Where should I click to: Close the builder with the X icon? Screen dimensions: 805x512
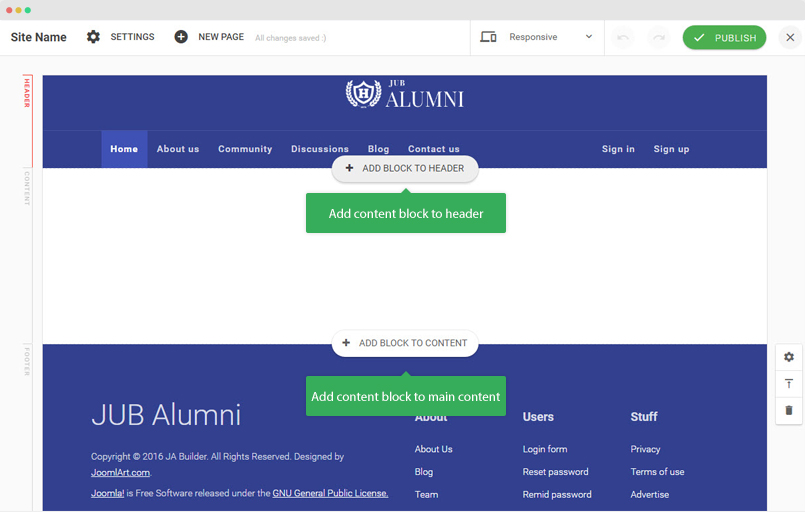click(x=790, y=38)
